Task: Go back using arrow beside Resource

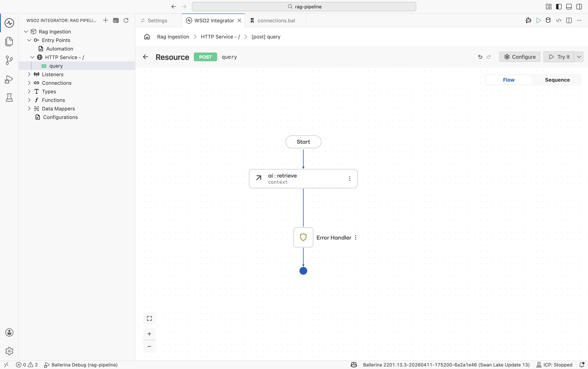Action: coord(145,57)
